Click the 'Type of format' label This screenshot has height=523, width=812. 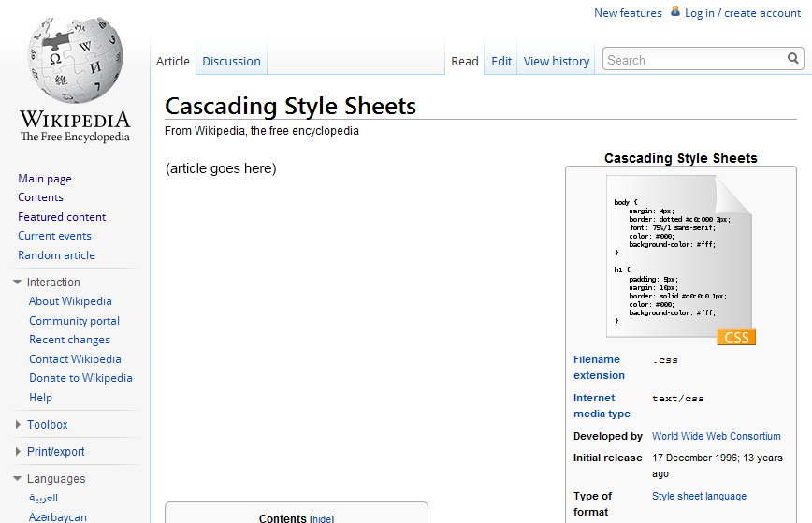592,504
